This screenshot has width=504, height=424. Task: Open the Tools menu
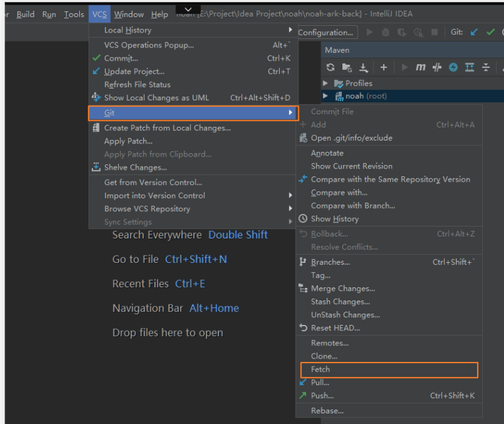(x=74, y=14)
